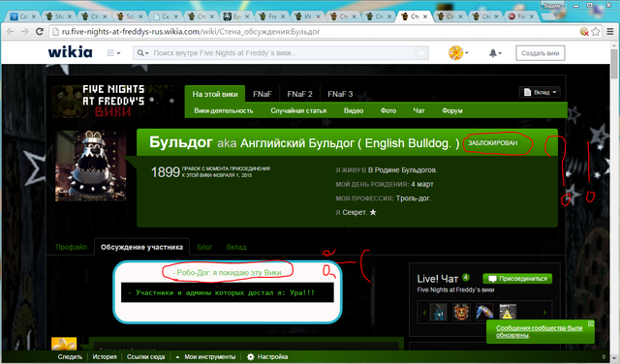Screen dimensions: 620x364
Task: Switch to the Блог profile tab
Action: pos(204,247)
